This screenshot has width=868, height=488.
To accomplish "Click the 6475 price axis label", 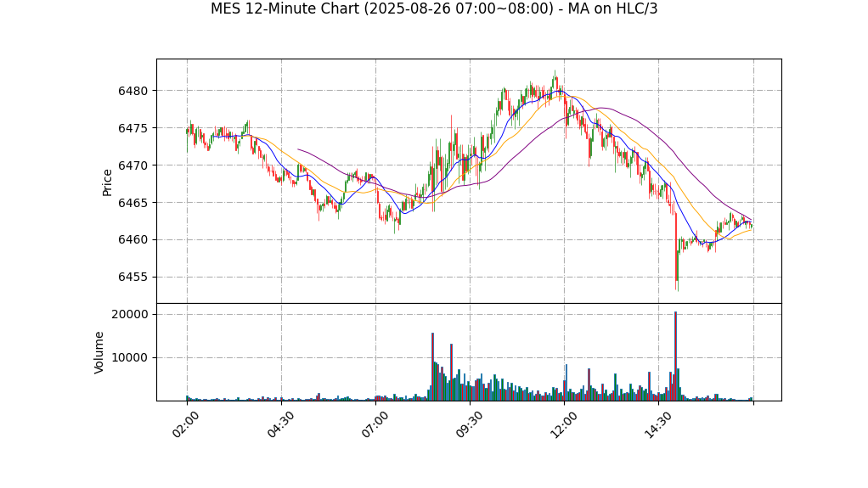I will click(x=133, y=128).
